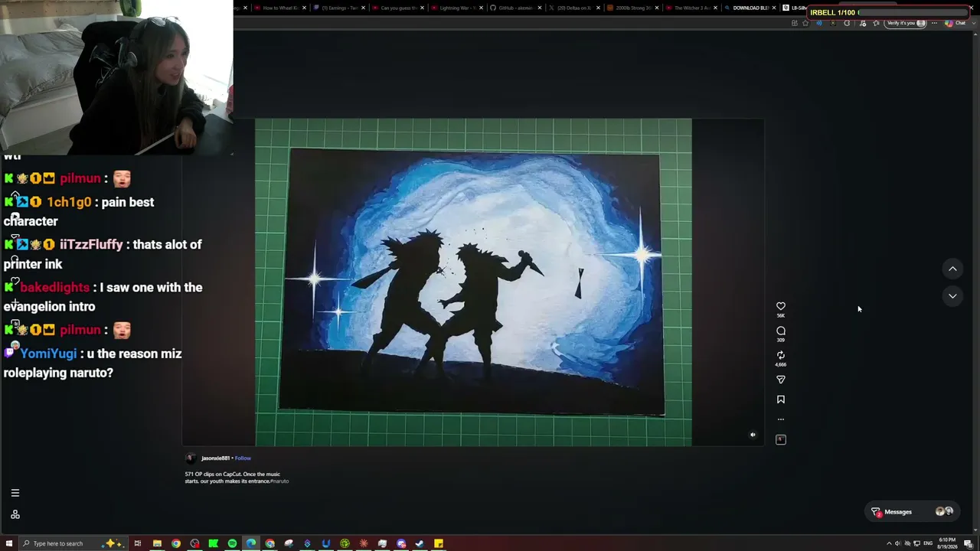The image size is (980, 551).
Task: Switch to the DOWNLOAD BLE browser tab
Action: click(x=751, y=8)
